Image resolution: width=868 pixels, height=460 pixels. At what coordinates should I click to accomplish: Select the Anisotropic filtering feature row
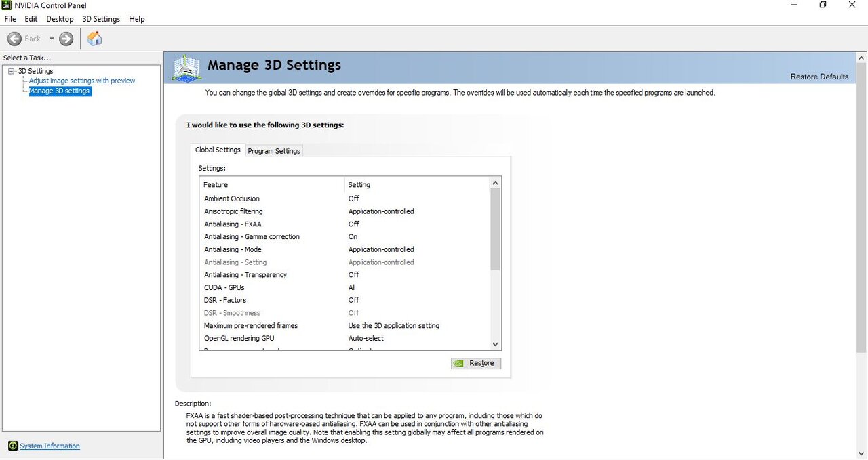click(x=344, y=211)
